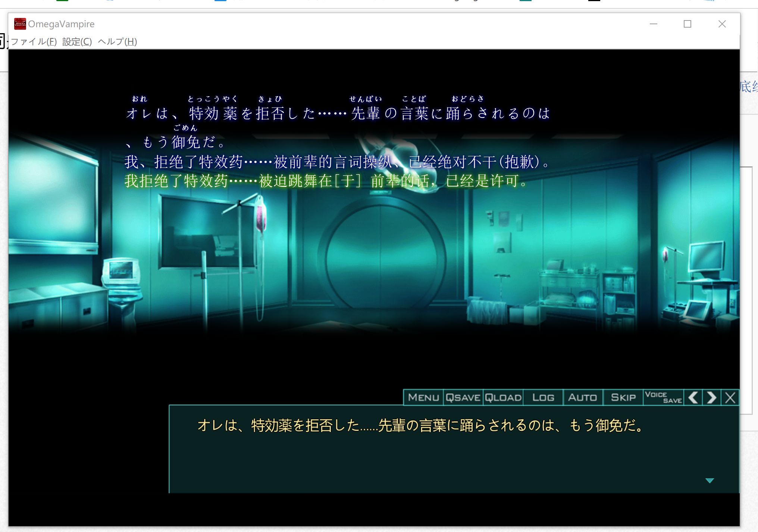Click QLOAD to quick load
Viewport: 758px width, 532px height.
(x=503, y=397)
